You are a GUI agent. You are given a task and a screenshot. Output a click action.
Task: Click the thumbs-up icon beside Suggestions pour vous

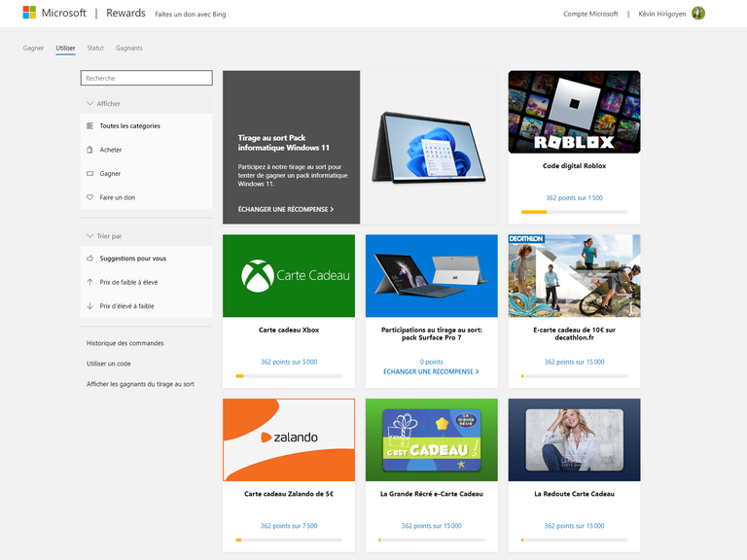pos(89,258)
